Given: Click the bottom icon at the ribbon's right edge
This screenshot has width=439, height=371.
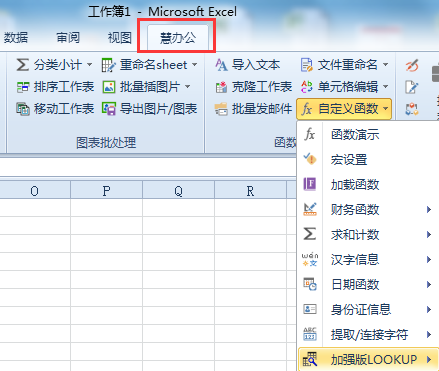Looking at the screenshot, I should tap(412, 109).
